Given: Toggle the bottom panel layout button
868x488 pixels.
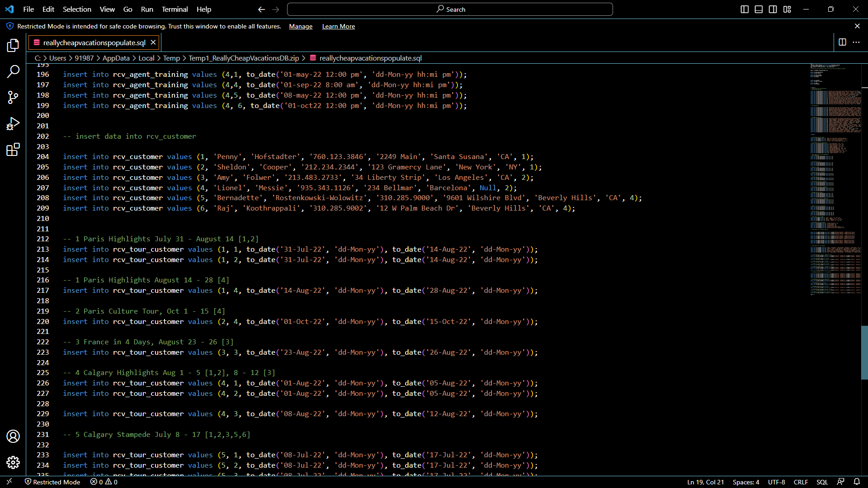Looking at the screenshot, I should click(759, 9).
